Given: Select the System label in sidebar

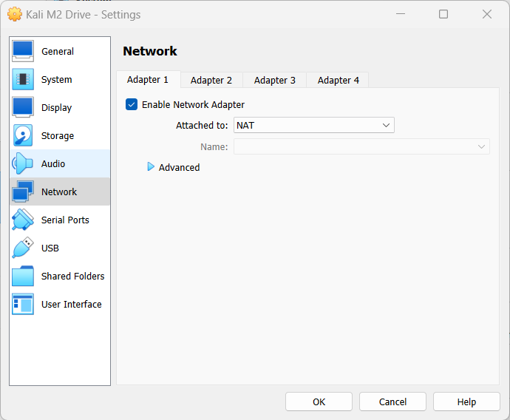Looking at the screenshot, I should 57,79.
